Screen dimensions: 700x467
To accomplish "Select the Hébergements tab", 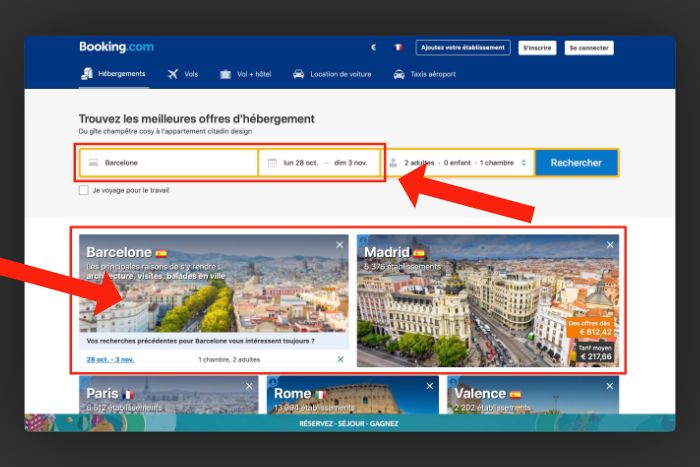I will (113, 74).
